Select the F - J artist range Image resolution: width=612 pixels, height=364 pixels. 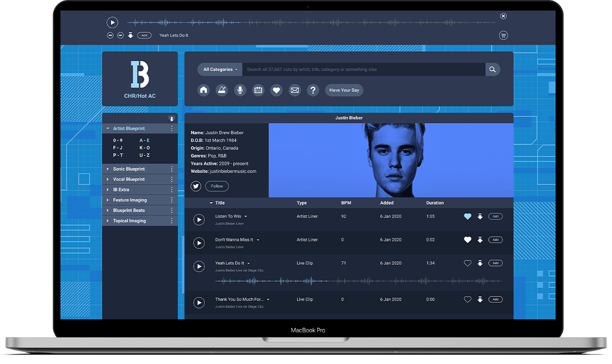coord(118,148)
